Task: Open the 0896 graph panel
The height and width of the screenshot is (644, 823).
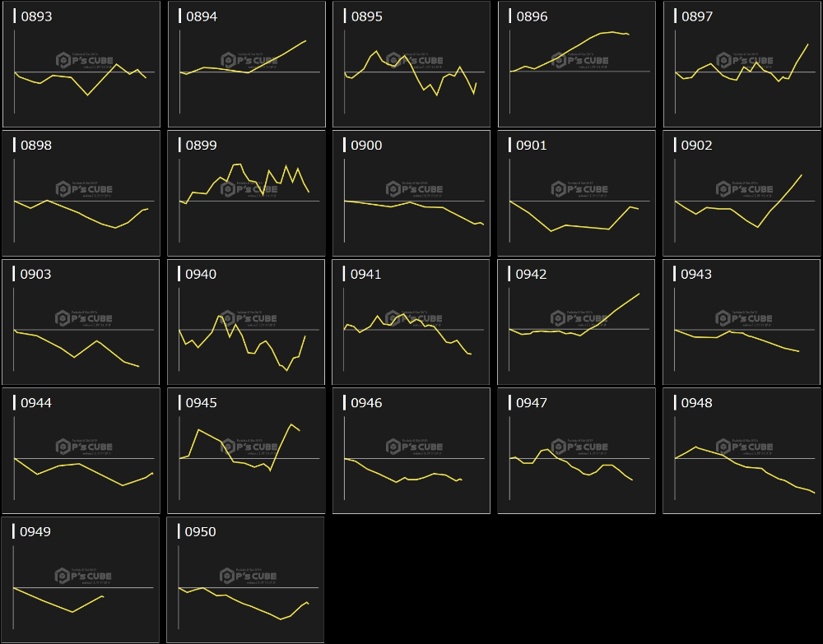Action: (576, 64)
